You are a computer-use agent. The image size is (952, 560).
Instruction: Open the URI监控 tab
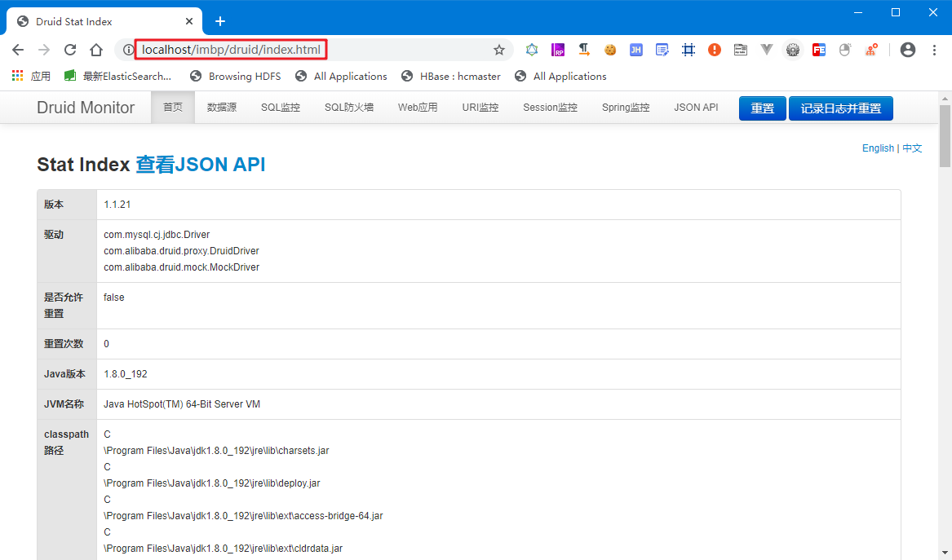tap(480, 108)
